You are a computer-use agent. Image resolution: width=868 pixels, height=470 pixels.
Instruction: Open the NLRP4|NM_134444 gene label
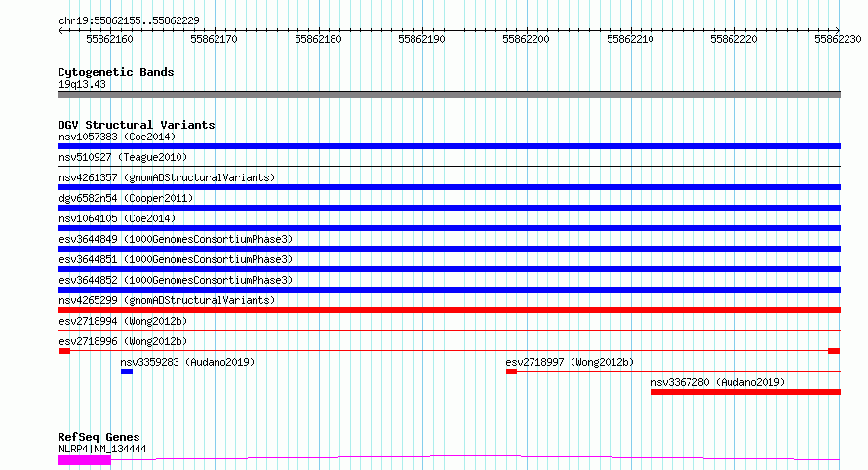click(102, 449)
